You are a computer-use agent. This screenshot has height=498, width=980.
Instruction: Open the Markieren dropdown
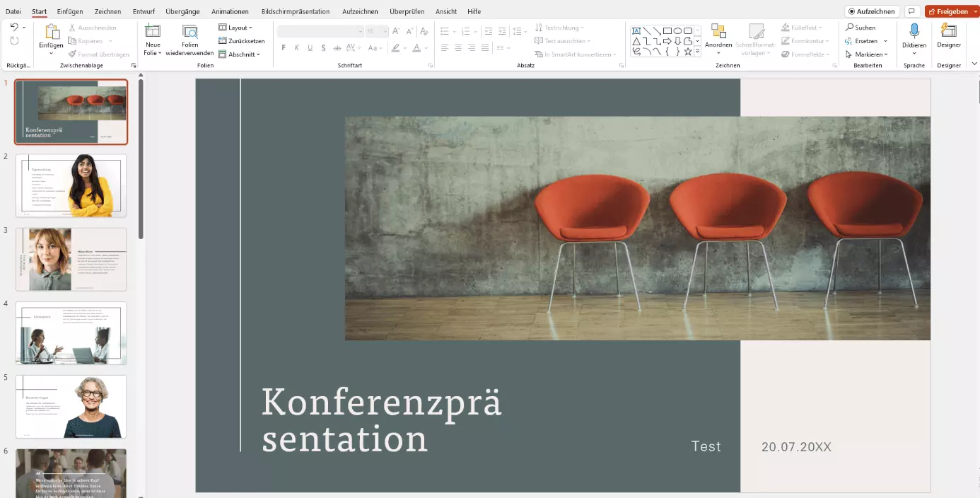867,54
